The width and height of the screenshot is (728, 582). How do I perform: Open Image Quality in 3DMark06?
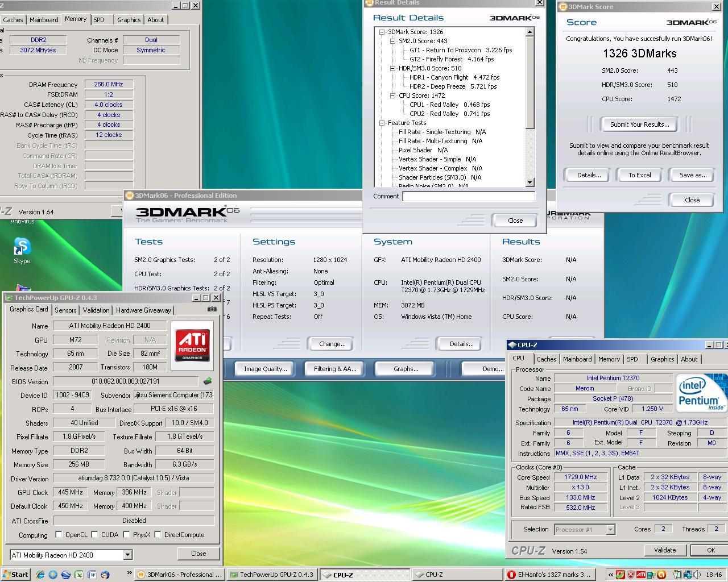point(265,369)
